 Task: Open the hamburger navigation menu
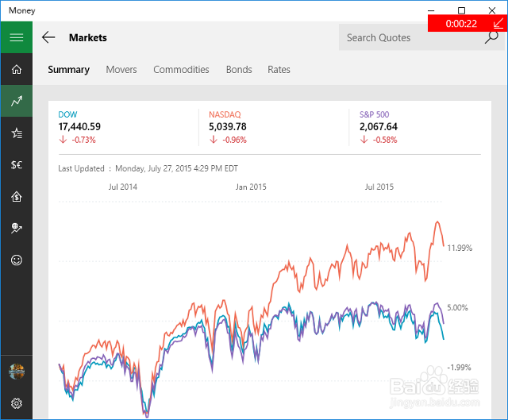17,37
